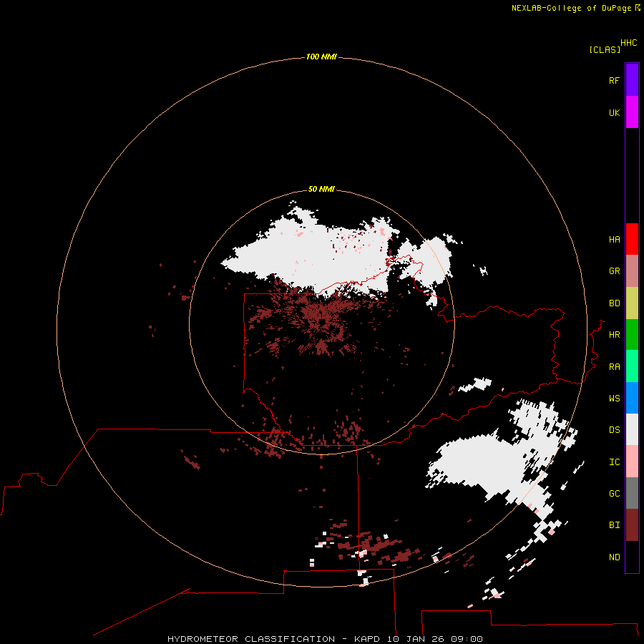Image resolution: width=644 pixels, height=644 pixels.
Task: Click the red HA legend swatch
Action: [632, 239]
